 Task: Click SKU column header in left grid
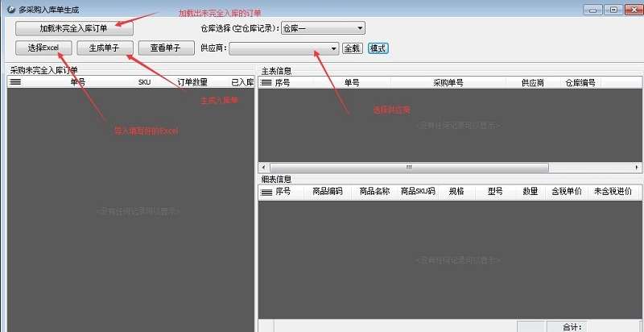pyautogui.click(x=144, y=82)
